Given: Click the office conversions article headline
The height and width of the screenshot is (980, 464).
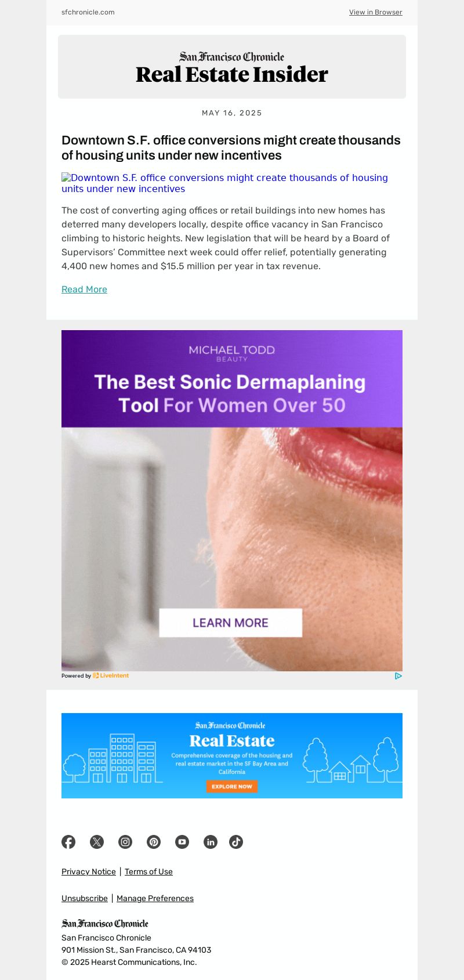Looking at the screenshot, I should pyautogui.click(x=231, y=148).
